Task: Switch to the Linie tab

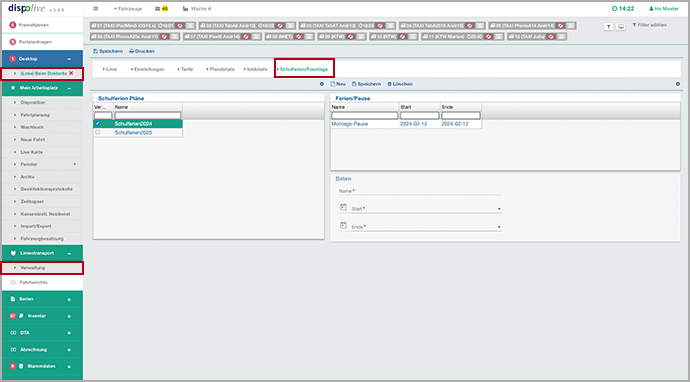Action: click(110, 69)
